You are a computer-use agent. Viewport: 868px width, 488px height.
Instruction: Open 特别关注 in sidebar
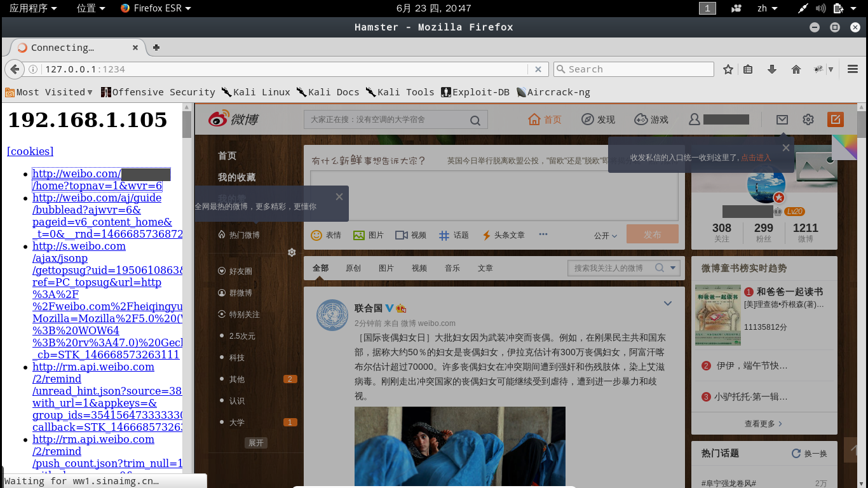point(239,315)
